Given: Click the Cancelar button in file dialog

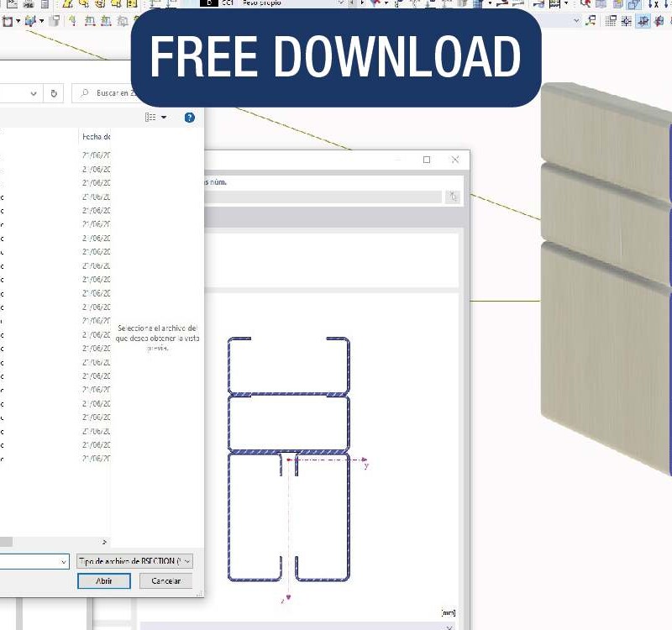Looking at the screenshot, I should pyautogui.click(x=165, y=581).
